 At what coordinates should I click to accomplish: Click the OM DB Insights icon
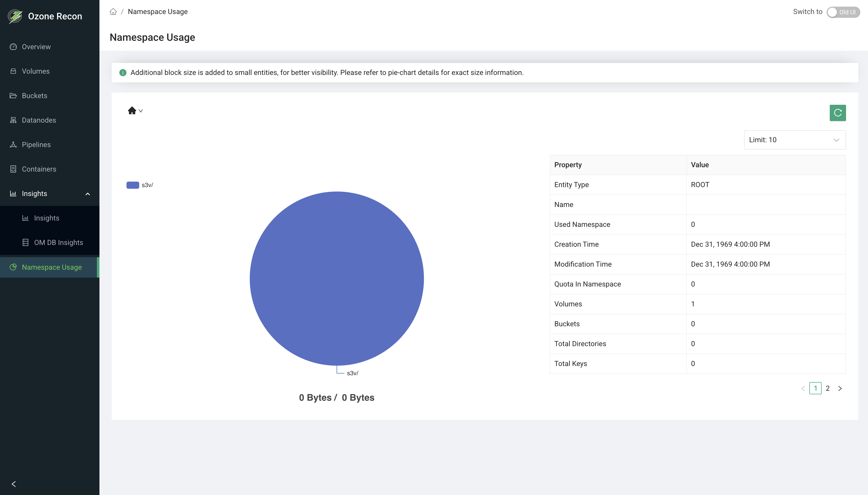(x=25, y=242)
